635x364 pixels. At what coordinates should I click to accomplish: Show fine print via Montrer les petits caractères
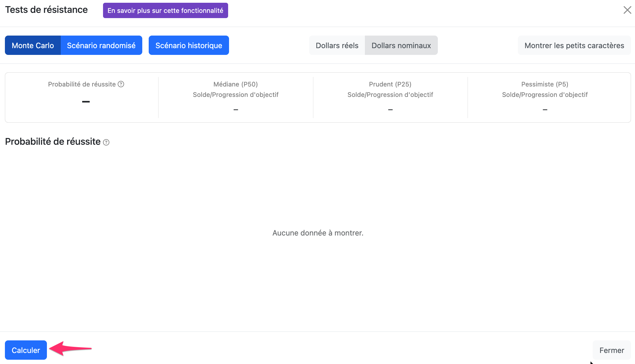(x=574, y=45)
